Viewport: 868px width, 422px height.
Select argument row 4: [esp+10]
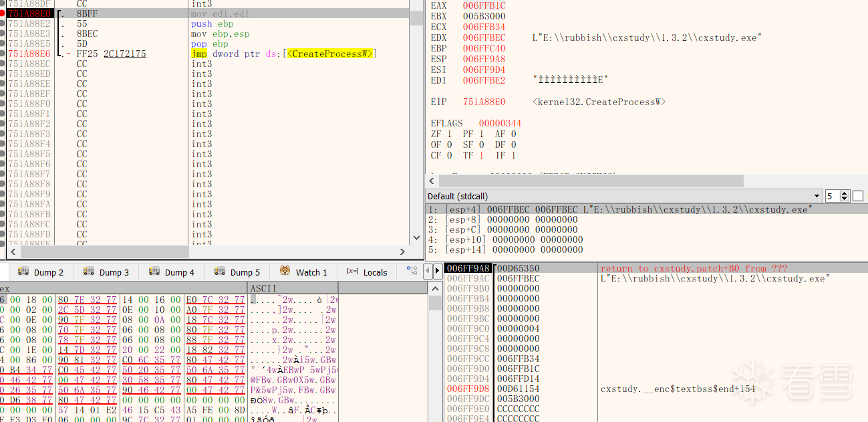coord(647,239)
